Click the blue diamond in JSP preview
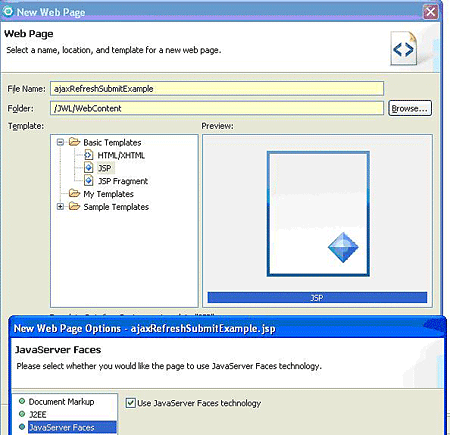 click(x=343, y=247)
